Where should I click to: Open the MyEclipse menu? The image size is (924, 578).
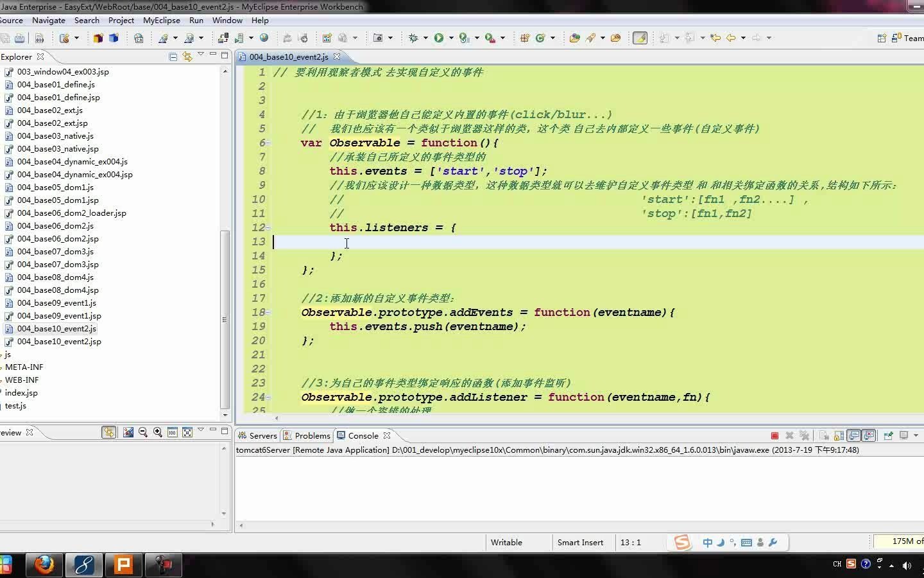pos(161,20)
